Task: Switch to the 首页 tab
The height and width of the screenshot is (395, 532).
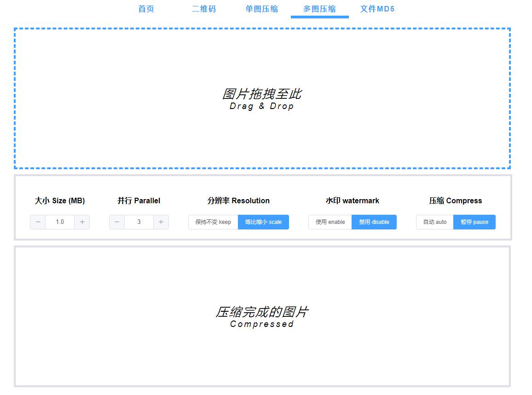Action: point(146,9)
